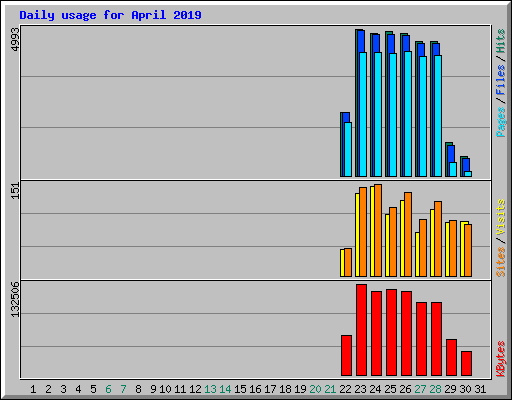Click the red KBytes bar for day 23

point(361,330)
